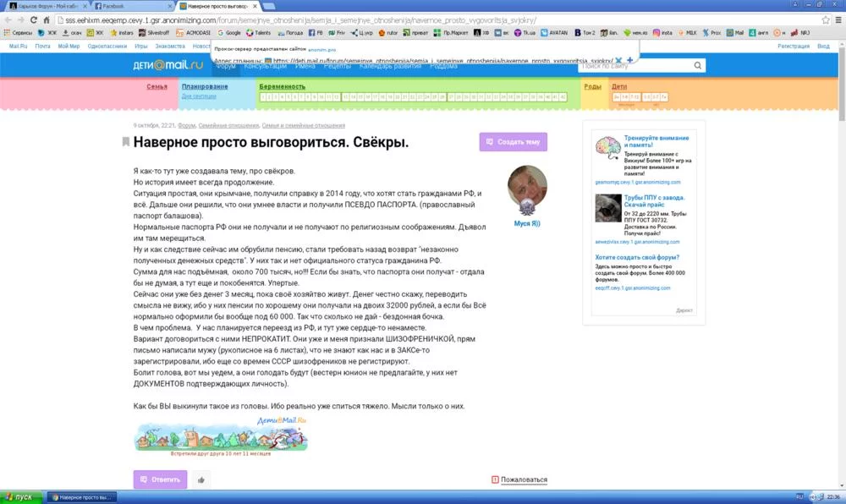Open a new browser tab
The image size is (846, 504).
[x=268, y=6]
